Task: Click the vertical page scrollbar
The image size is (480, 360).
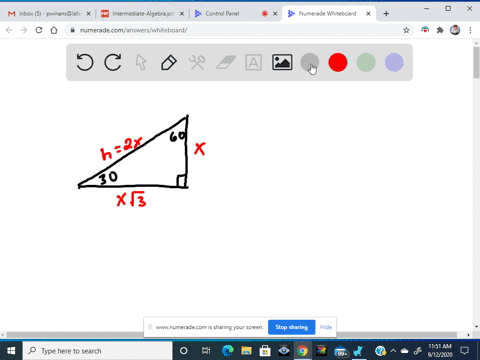Action: tap(476, 63)
